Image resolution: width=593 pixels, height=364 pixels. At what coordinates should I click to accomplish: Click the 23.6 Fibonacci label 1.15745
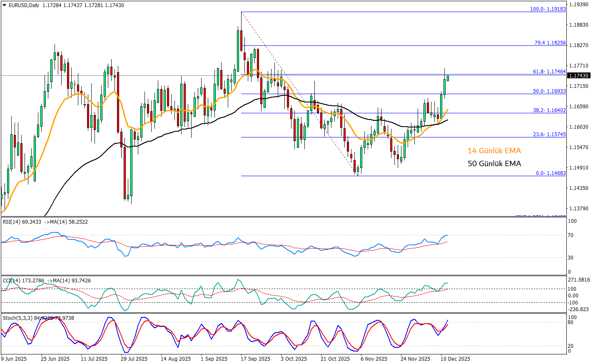click(x=549, y=135)
